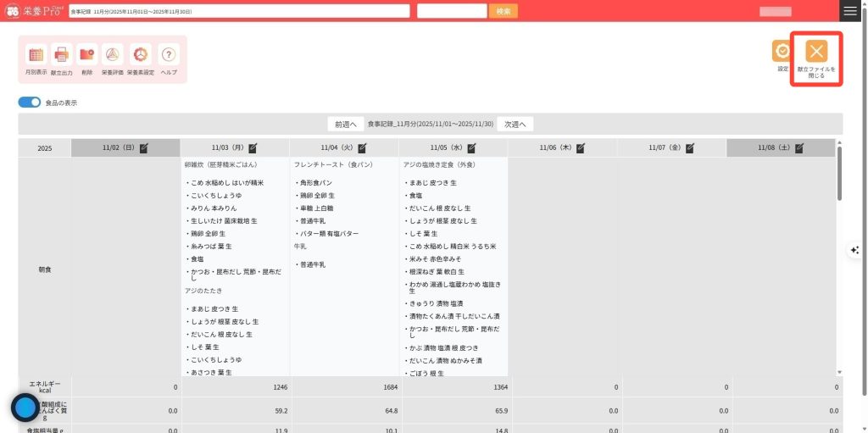Image resolution: width=868 pixels, height=433 pixels.
Task: Go to next week with 次週へ
Action: pos(515,124)
